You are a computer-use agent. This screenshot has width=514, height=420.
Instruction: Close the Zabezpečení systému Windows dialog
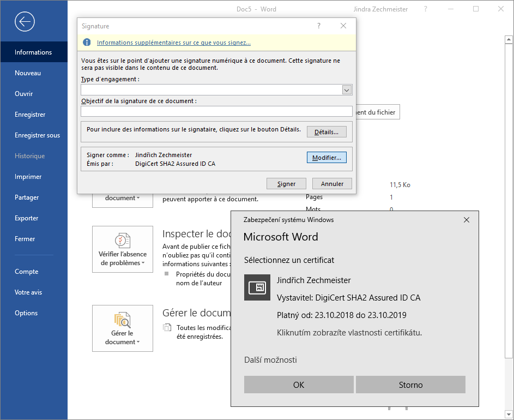[x=467, y=220]
